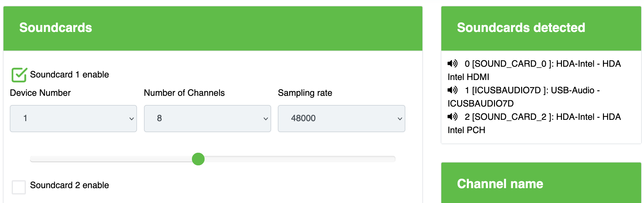Image resolution: width=644 pixels, height=203 pixels.
Task: Enable the Soundcard 2 checkbox
Action: click(x=19, y=187)
